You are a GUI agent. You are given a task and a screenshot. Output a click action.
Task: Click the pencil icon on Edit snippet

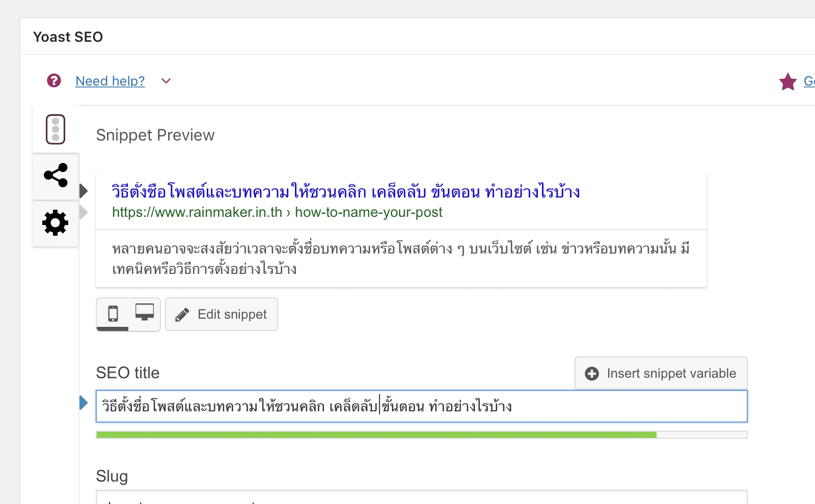182,315
